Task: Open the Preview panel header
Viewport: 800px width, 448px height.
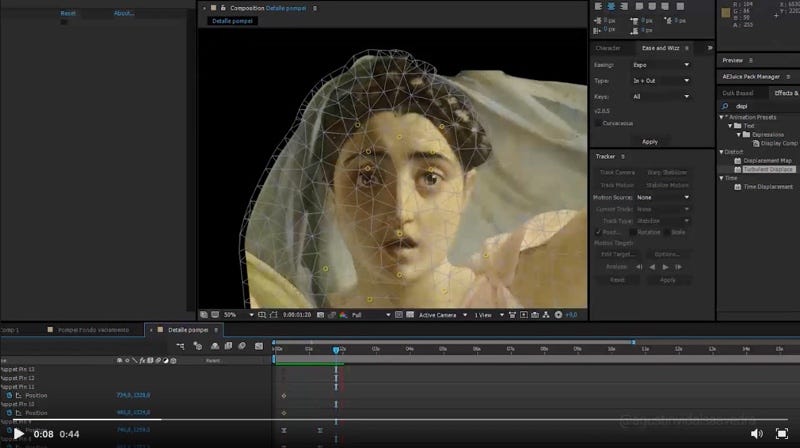Action: 732,60
